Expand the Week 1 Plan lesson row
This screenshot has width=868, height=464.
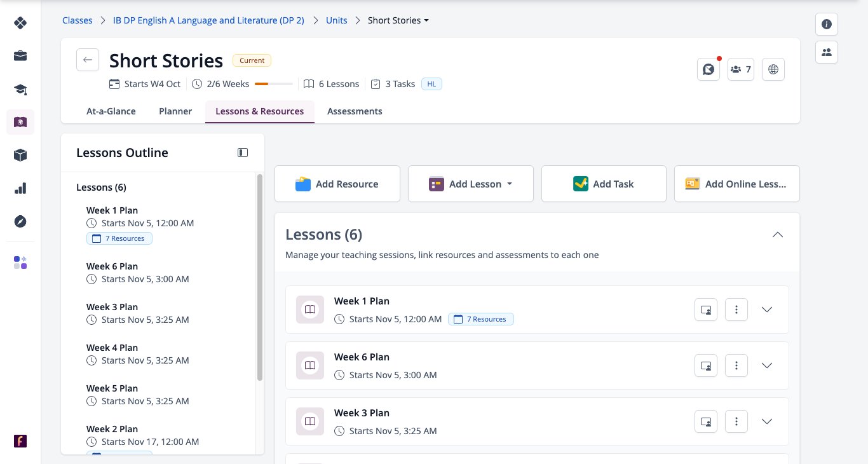click(x=767, y=310)
